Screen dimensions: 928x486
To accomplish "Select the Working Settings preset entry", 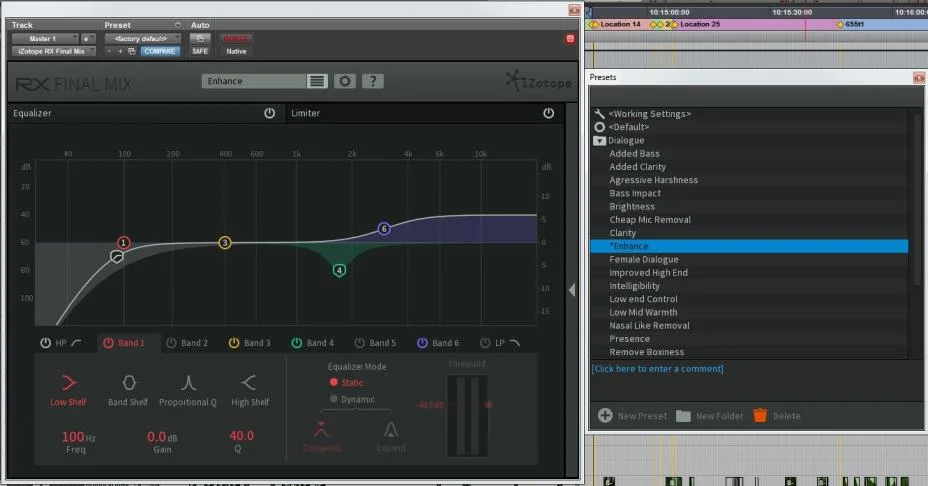I will [749, 114].
